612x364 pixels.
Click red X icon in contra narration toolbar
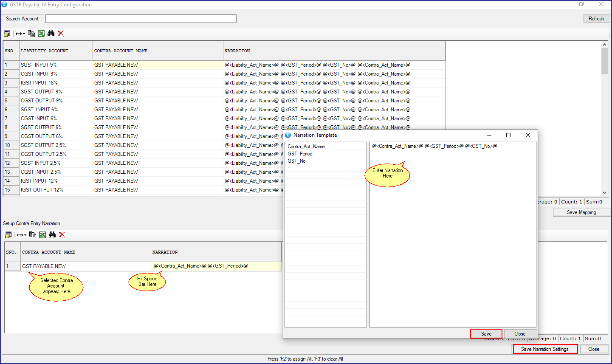(62, 235)
